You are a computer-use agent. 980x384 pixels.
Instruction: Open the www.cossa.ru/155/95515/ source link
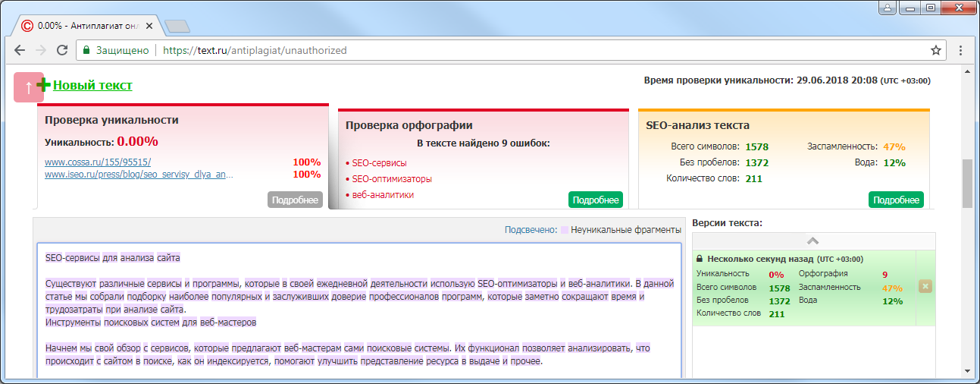(x=98, y=162)
